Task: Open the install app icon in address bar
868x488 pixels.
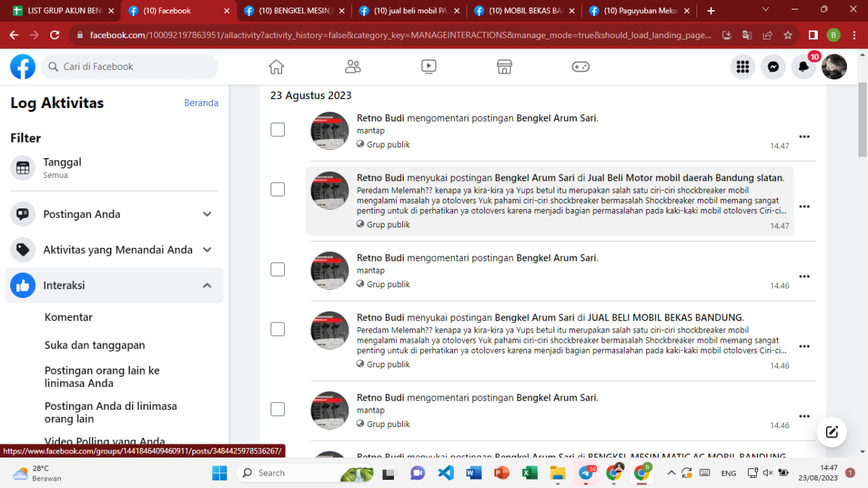Action: coord(727,35)
